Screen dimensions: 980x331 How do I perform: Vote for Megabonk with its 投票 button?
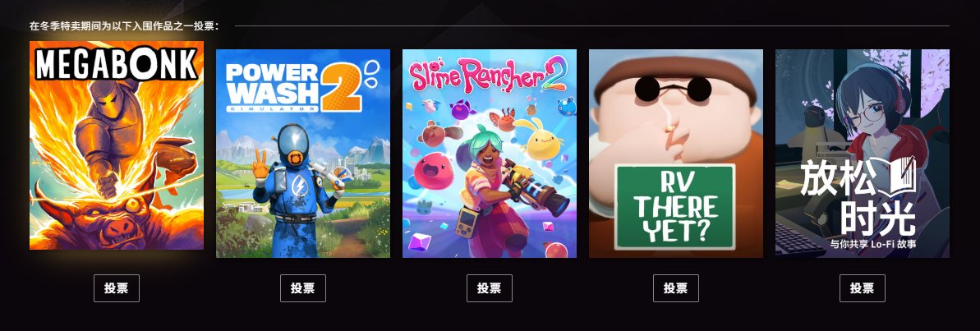click(x=117, y=288)
